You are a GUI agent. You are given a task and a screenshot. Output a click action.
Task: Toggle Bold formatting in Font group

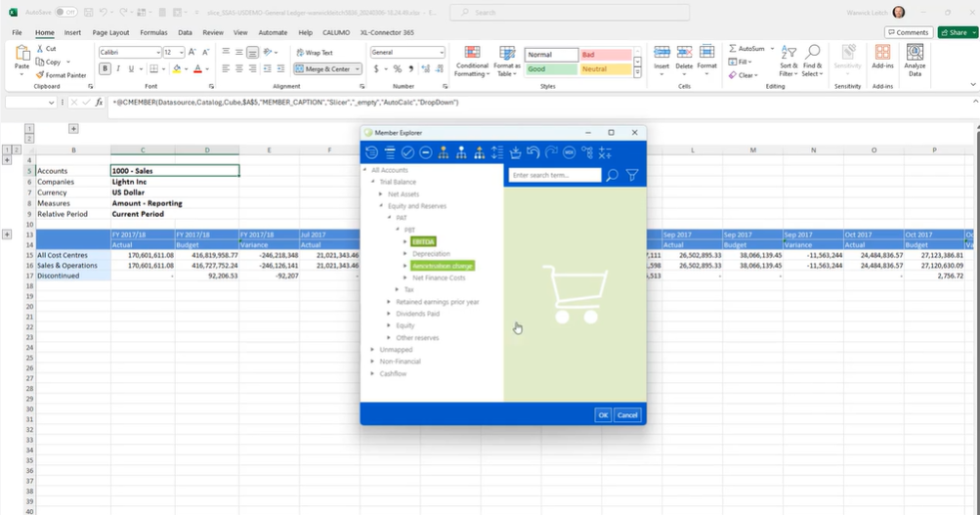[105, 69]
